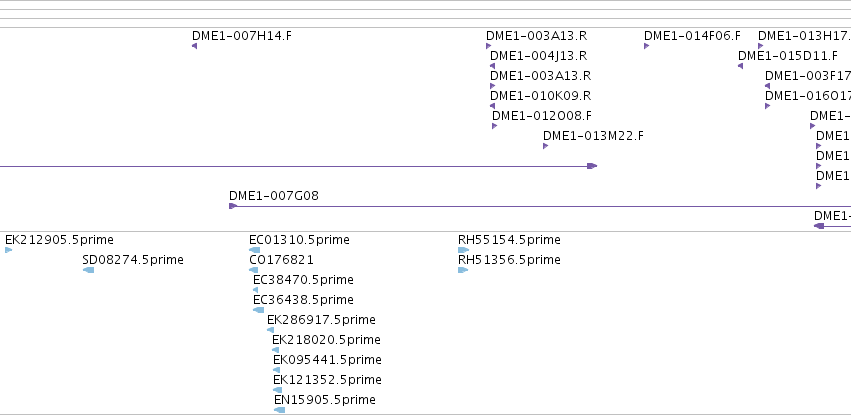Screen dimensions: 851x415
Task: Select the EK121352.5prime label
Action: pos(327,380)
